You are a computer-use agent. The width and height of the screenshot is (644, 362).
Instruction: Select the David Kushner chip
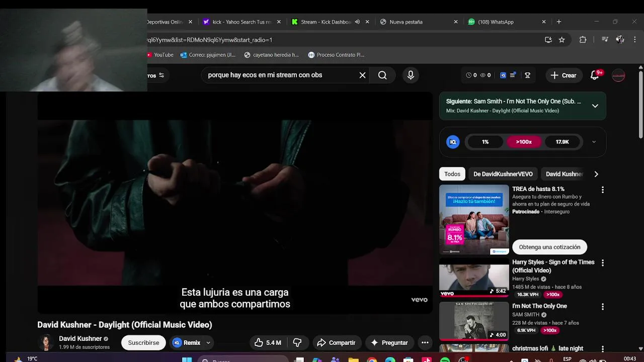[563, 174]
